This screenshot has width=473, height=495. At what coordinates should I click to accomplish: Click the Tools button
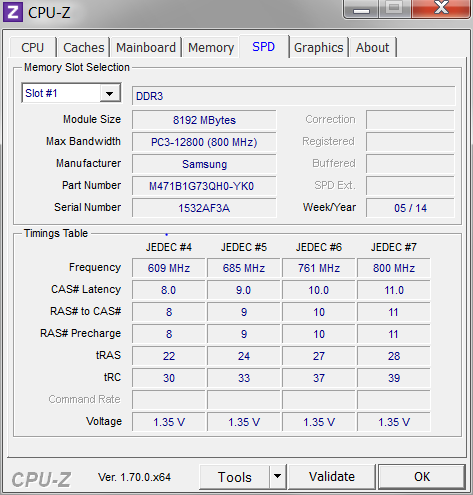[235, 477]
